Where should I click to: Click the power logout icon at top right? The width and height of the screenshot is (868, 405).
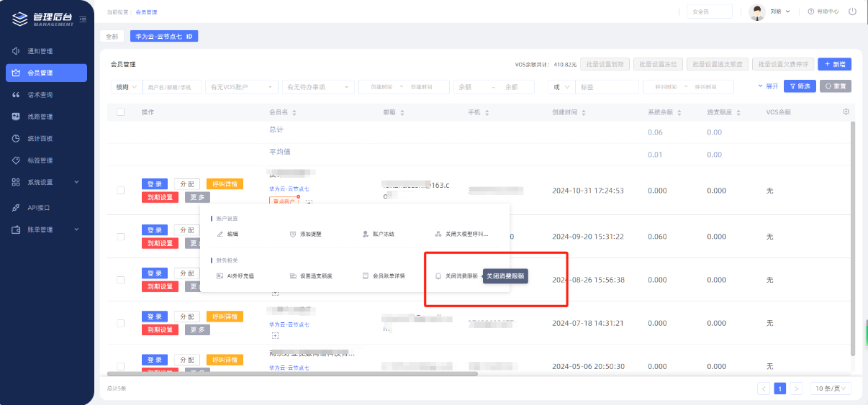852,12
